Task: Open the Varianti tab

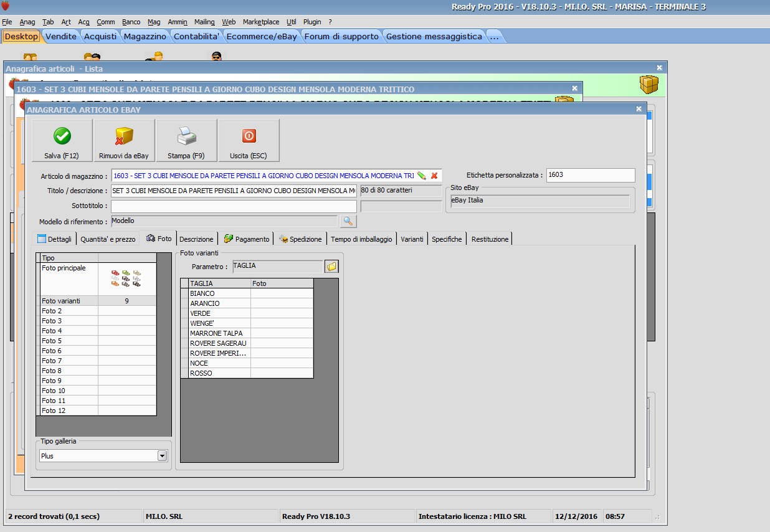Action: point(412,239)
